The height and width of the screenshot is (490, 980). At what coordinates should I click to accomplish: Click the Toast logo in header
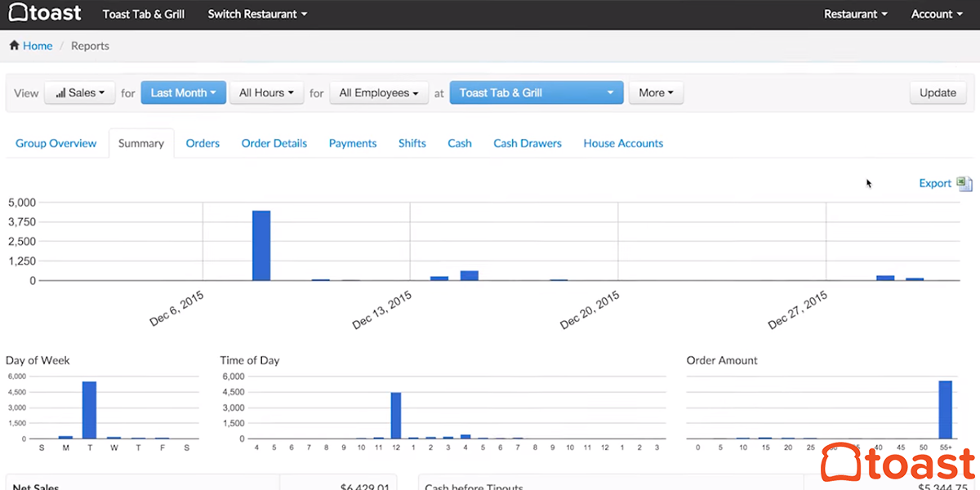pyautogui.click(x=45, y=14)
